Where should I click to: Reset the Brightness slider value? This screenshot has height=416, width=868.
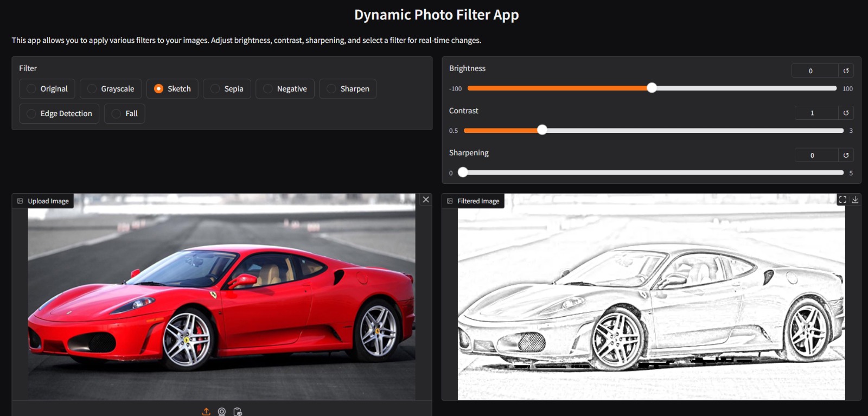coord(846,71)
